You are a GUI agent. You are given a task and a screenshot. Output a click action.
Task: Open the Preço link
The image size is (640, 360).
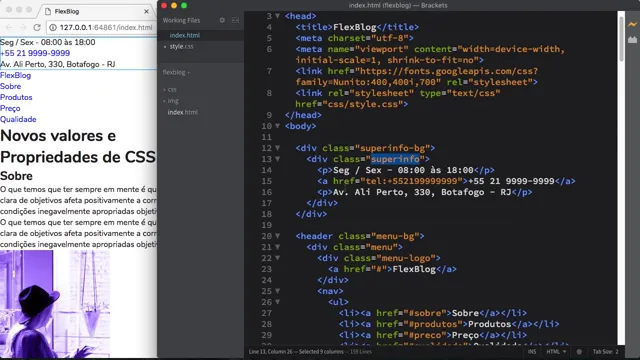(10, 108)
